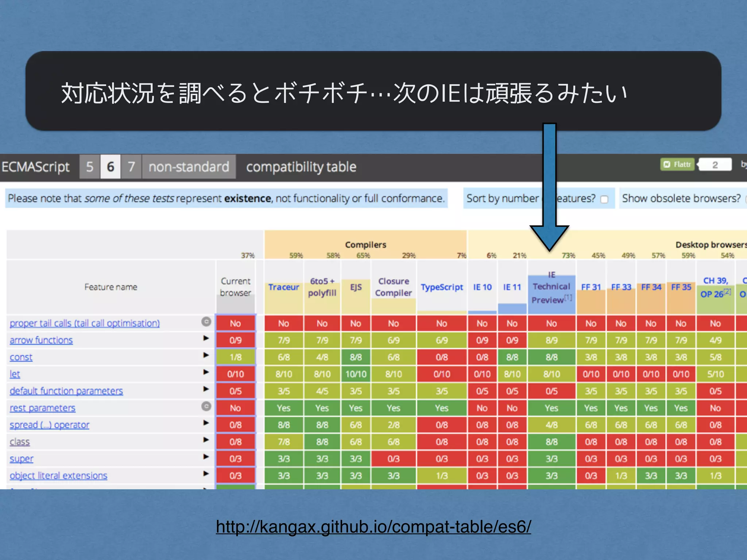747x560 pixels.
Task: Expand the class row subtests
Action: click(x=206, y=439)
